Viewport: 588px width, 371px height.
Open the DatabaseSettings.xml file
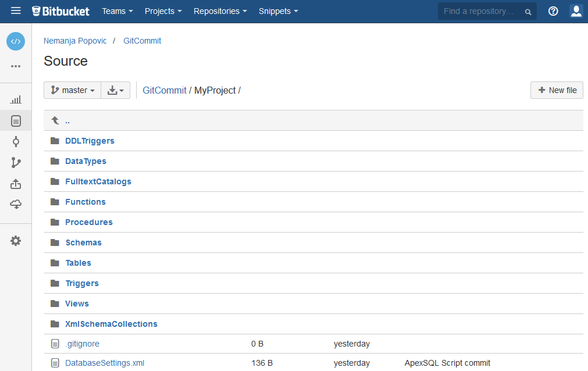(x=105, y=362)
